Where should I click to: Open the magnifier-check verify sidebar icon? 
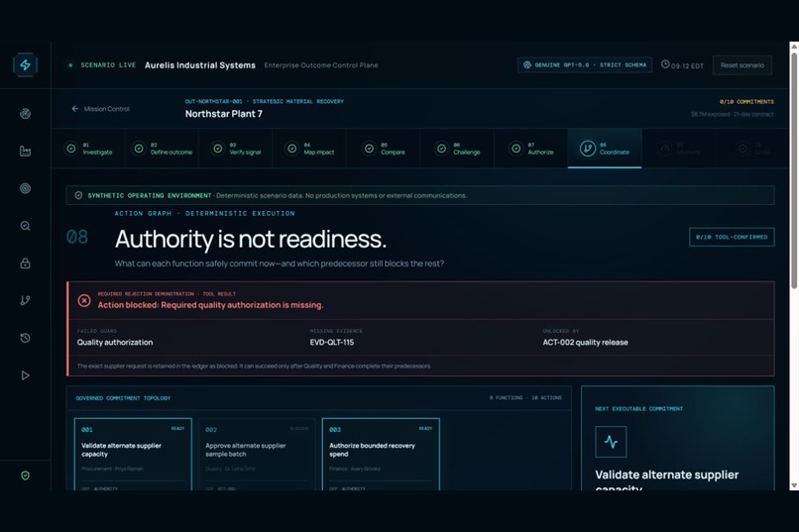[x=25, y=226]
